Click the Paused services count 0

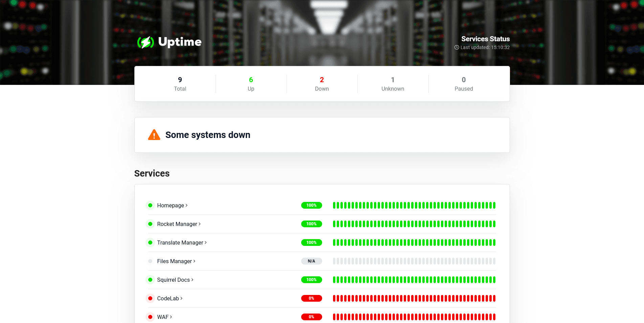coord(464,80)
